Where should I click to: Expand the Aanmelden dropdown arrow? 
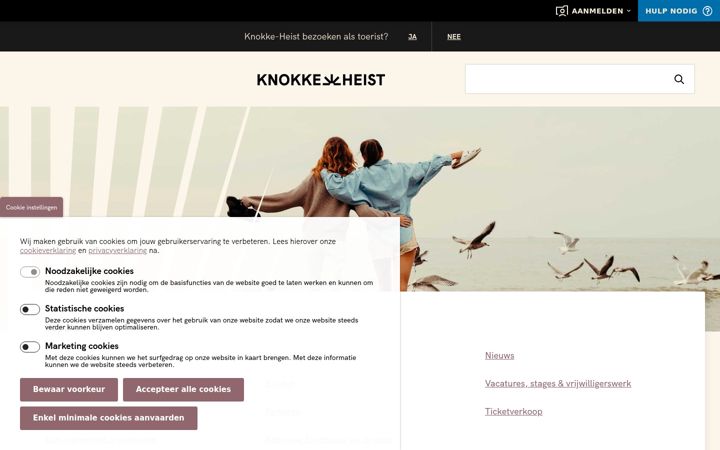click(629, 11)
